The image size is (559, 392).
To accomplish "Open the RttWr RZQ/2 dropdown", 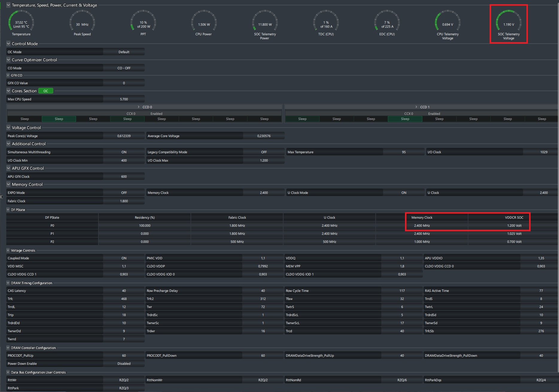I will [x=124, y=380].
